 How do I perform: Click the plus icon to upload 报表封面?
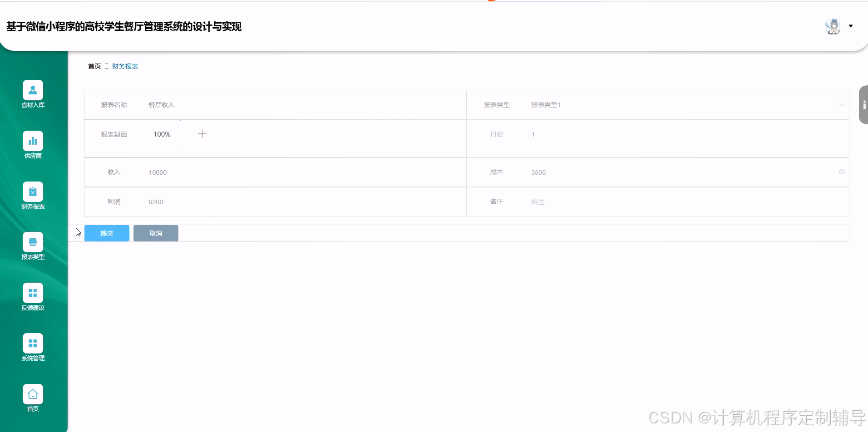click(202, 133)
